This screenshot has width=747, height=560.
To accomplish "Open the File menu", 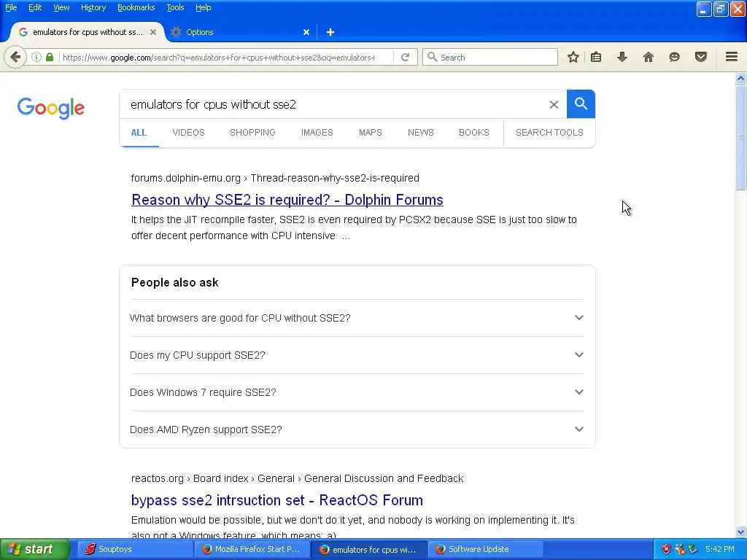I will [x=11, y=7].
